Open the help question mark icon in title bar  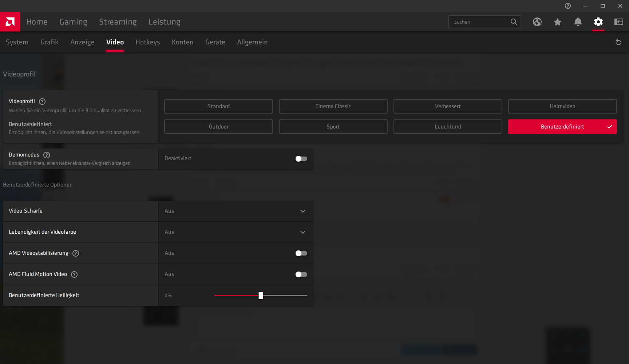click(568, 6)
